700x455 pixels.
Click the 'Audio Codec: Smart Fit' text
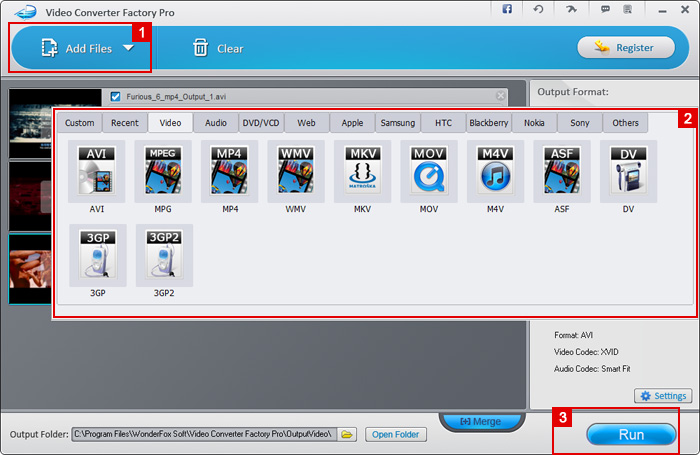(592, 369)
